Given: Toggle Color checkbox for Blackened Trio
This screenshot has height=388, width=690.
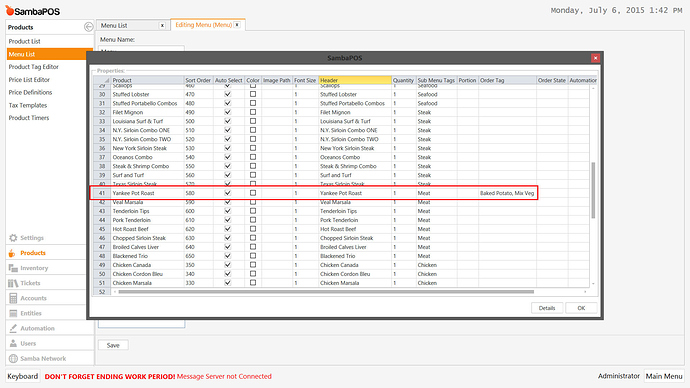Looking at the screenshot, I should pos(253,256).
